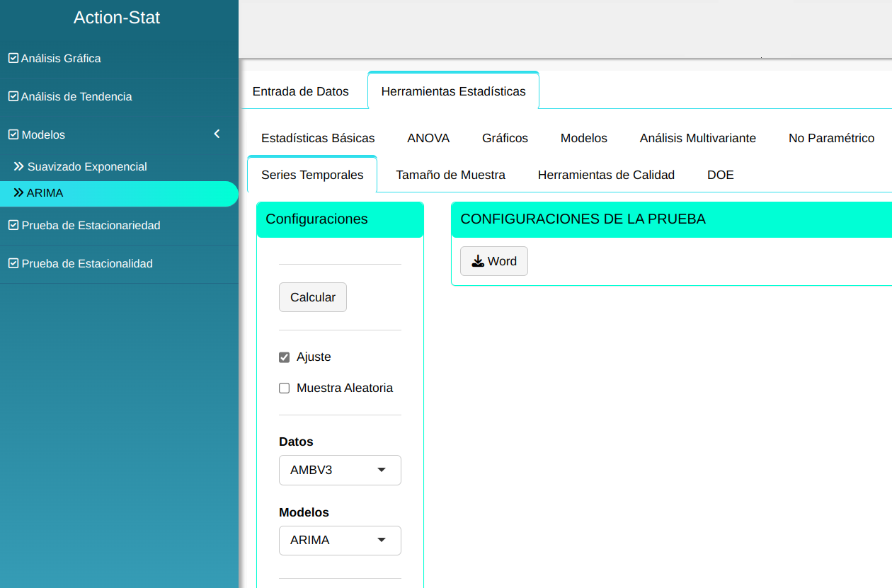892x588 pixels.
Task: Click the check icon beside Prueba de Estacionalidad
Action: 13,263
